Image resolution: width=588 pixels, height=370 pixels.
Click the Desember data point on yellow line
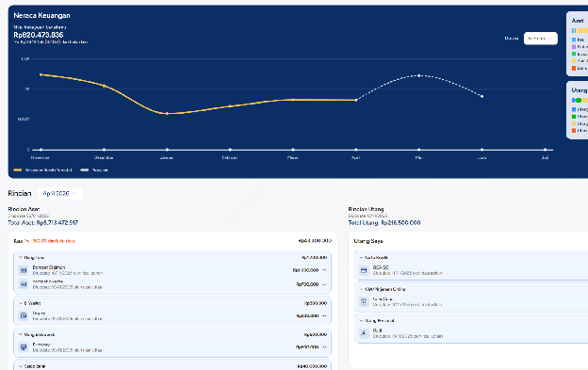tap(105, 86)
